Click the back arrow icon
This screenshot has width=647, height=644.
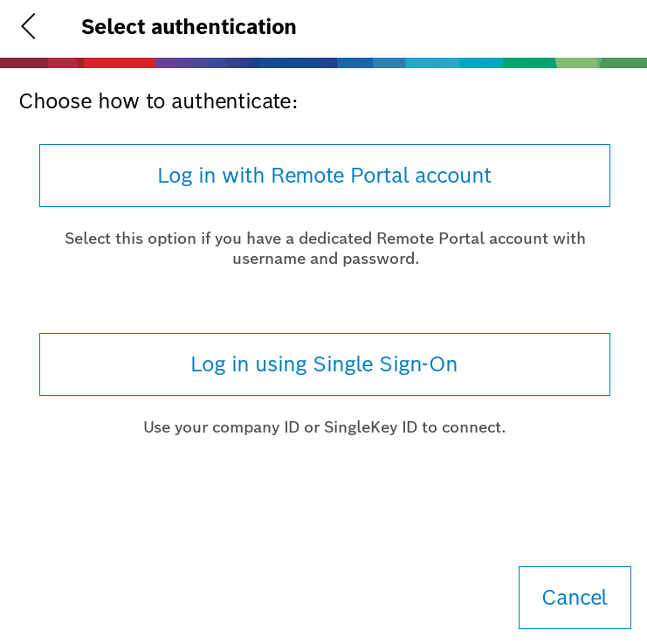pos(29,26)
